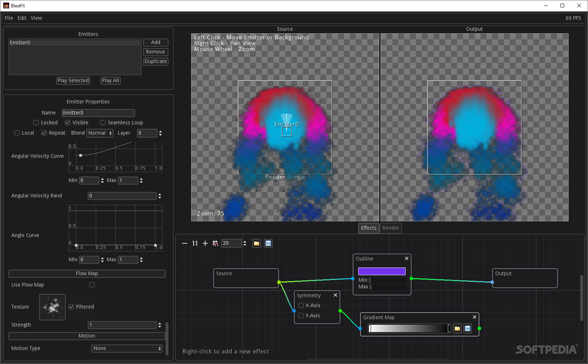Enable X-Axis symmetry checkbox
The image size is (588, 364).
(x=301, y=305)
